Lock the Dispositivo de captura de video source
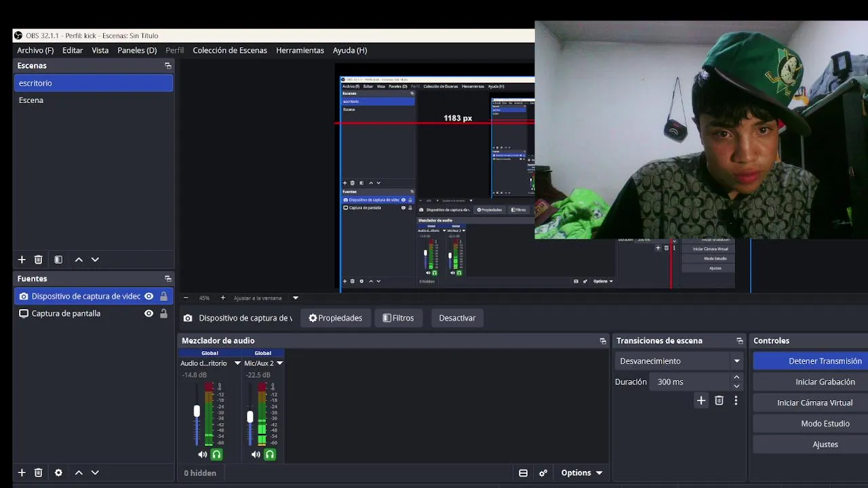Screen dimensions: 868x488 click(163, 296)
